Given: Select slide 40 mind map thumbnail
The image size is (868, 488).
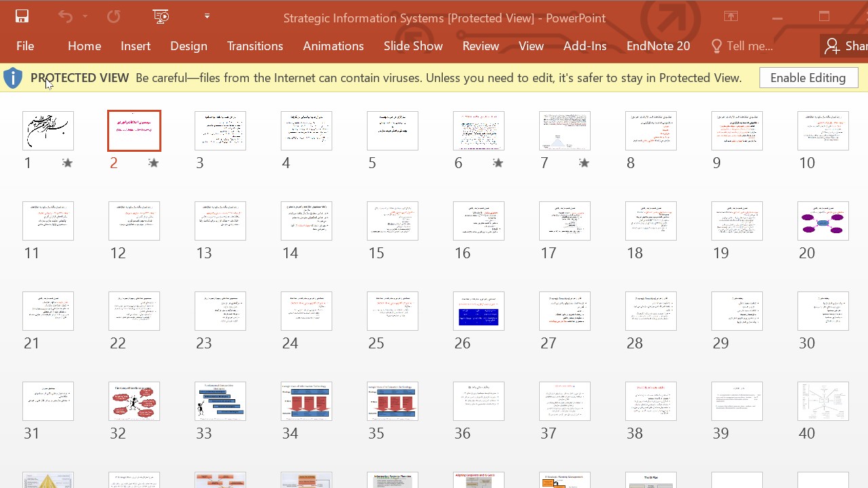Looking at the screenshot, I should coord(823,401).
